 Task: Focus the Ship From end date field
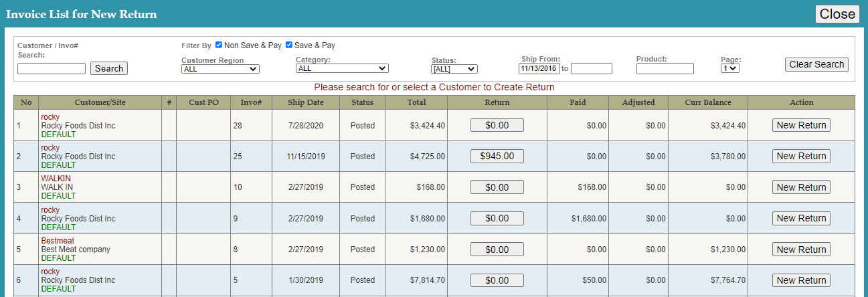592,68
